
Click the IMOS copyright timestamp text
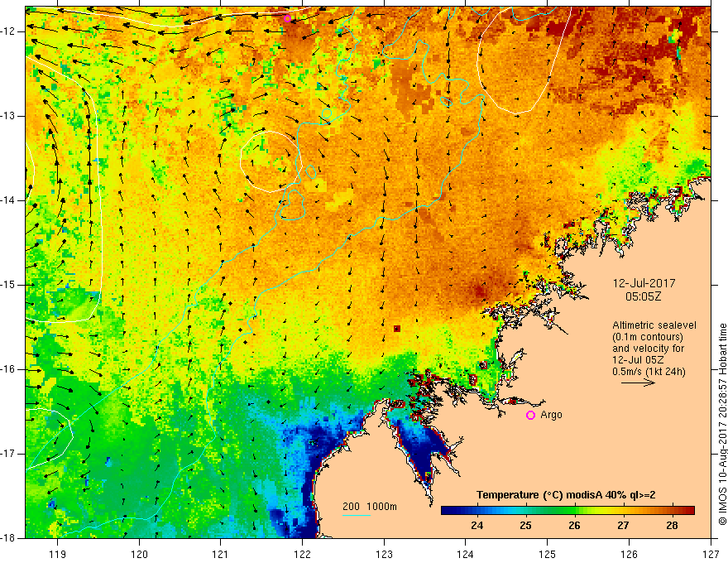tap(722, 424)
